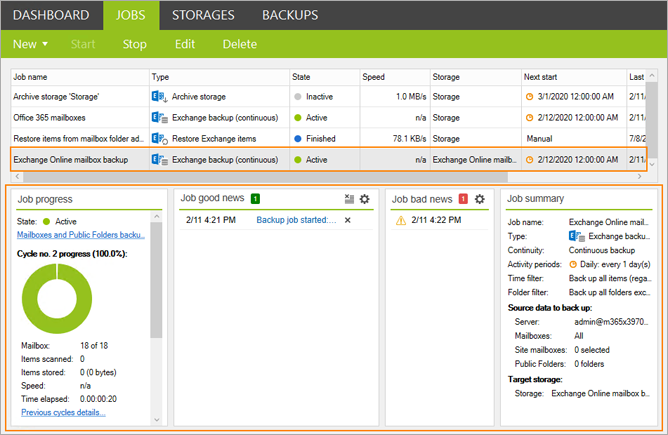
Task: Open Job bad news settings gear
Action: pos(480,199)
